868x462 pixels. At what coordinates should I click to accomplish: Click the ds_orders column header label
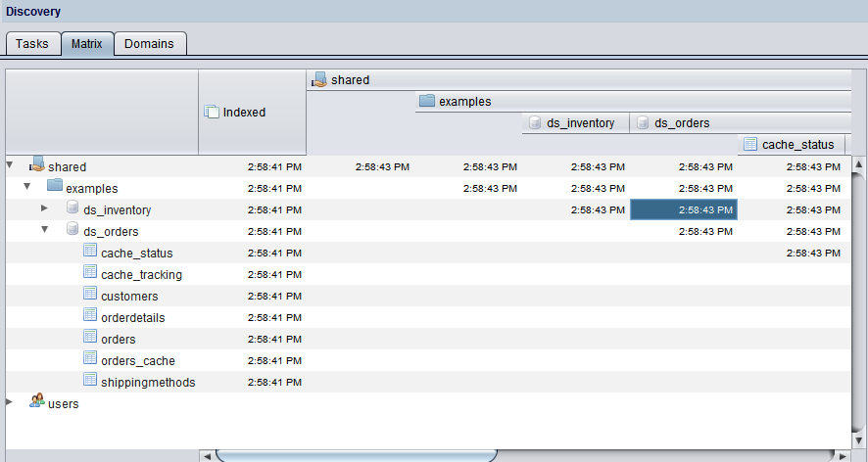coord(682,123)
